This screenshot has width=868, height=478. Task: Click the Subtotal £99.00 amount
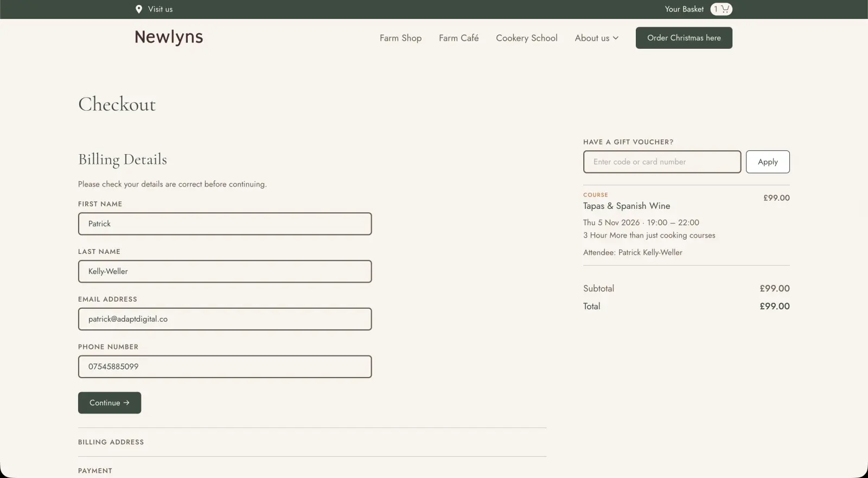(x=775, y=289)
